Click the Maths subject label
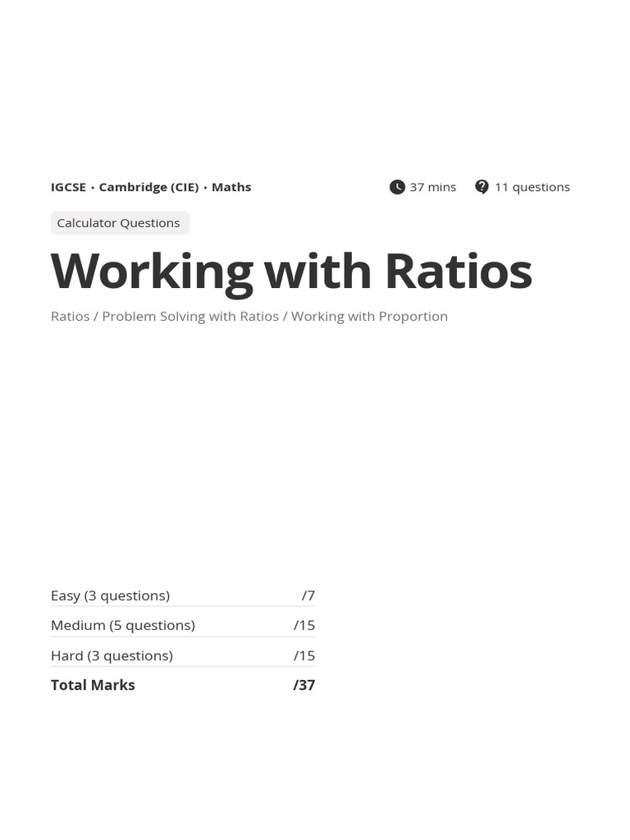630x840 pixels. [231, 187]
